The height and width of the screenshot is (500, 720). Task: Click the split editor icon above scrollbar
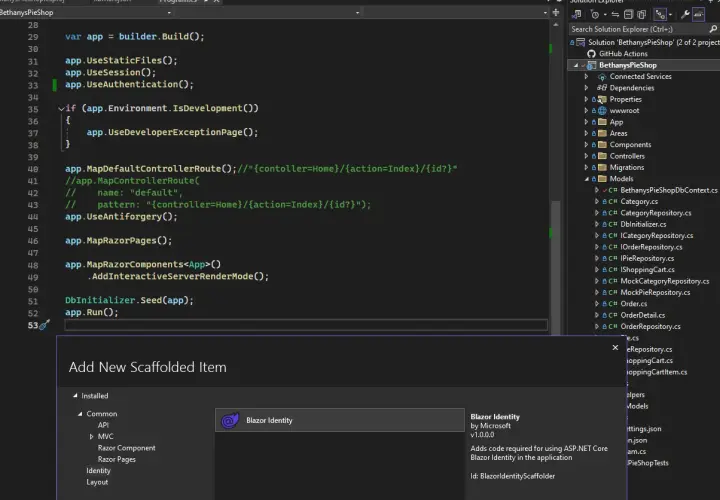[556, 12]
